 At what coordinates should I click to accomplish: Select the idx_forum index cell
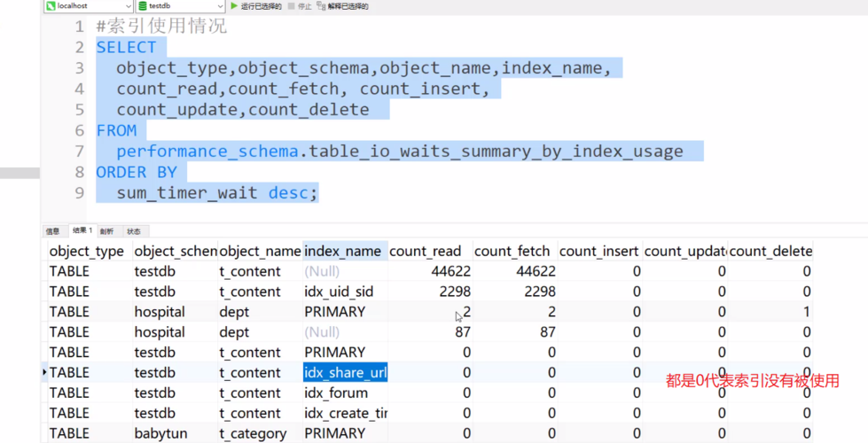pos(345,392)
